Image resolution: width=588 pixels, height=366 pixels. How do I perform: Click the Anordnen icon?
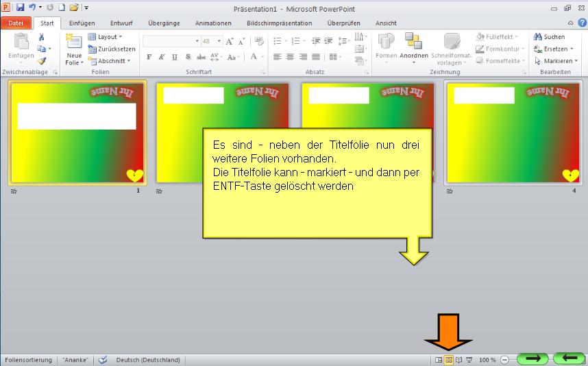point(413,44)
